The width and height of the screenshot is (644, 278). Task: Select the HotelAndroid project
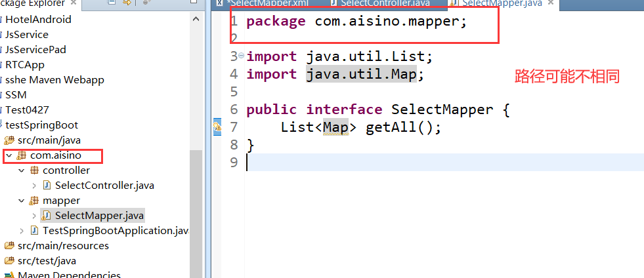pyautogui.click(x=38, y=19)
